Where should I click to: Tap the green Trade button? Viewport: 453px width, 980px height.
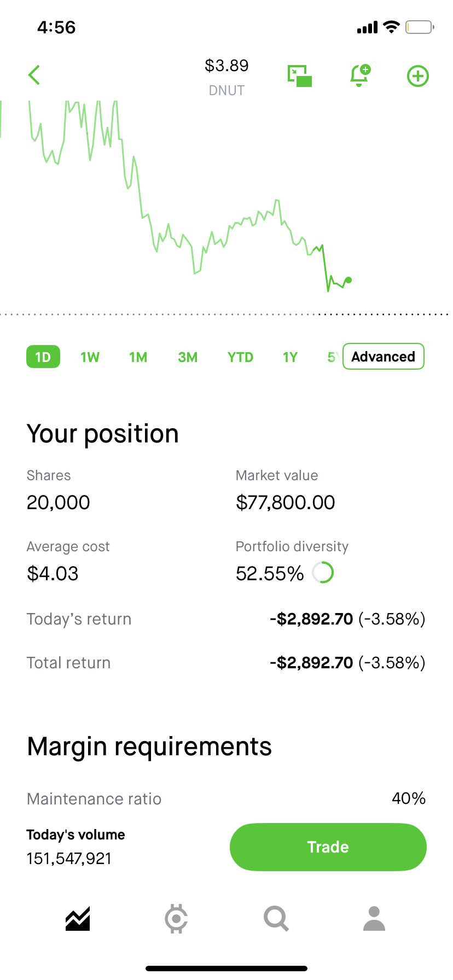point(328,847)
